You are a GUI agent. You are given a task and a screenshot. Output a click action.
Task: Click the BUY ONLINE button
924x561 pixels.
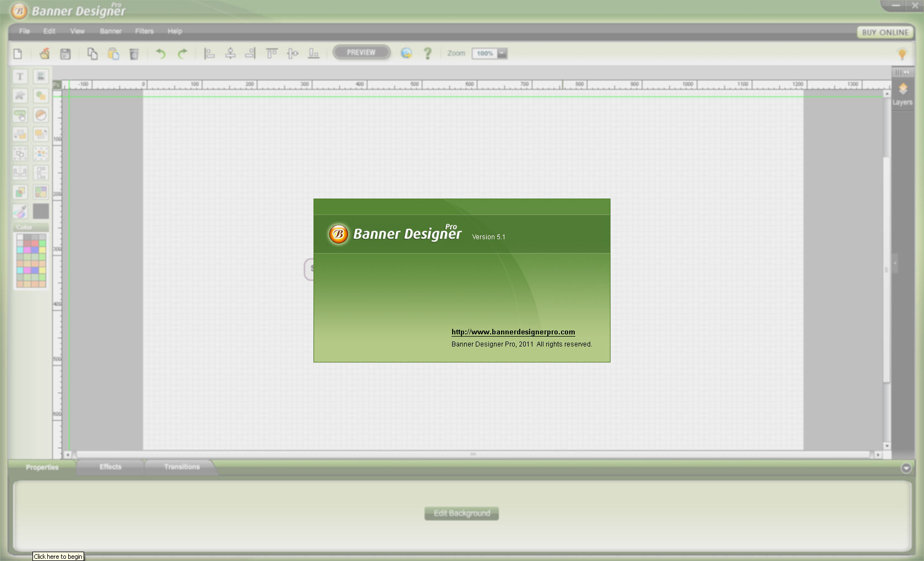click(884, 32)
